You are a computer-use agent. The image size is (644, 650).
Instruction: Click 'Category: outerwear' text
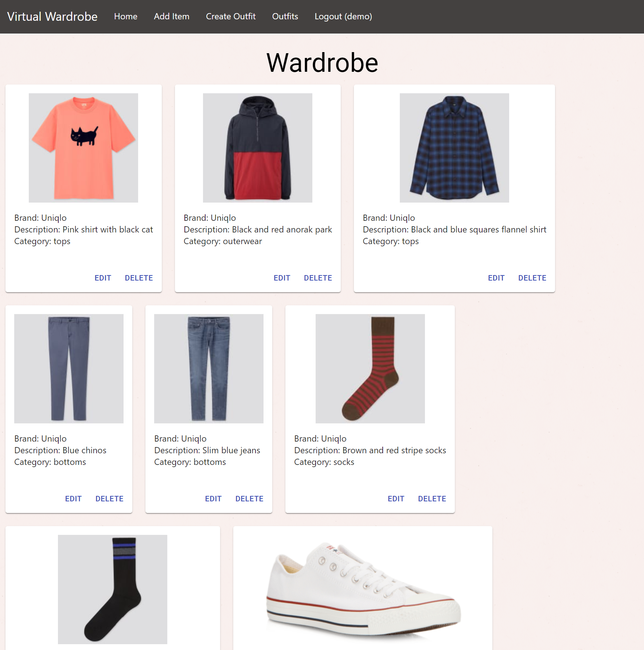pos(223,241)
